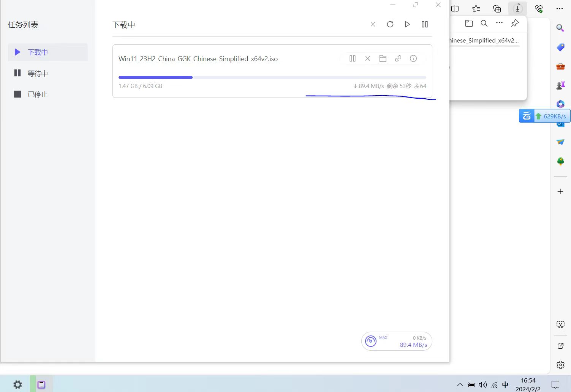This screenshot has width=571, height=392.
Task: Click the Win11 ISO download progress bar
Action: [x=272, y=77]
